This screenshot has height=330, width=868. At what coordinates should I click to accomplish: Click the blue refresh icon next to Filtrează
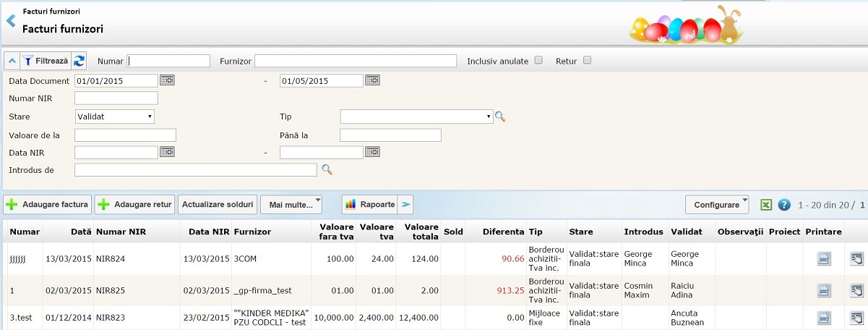79,61
